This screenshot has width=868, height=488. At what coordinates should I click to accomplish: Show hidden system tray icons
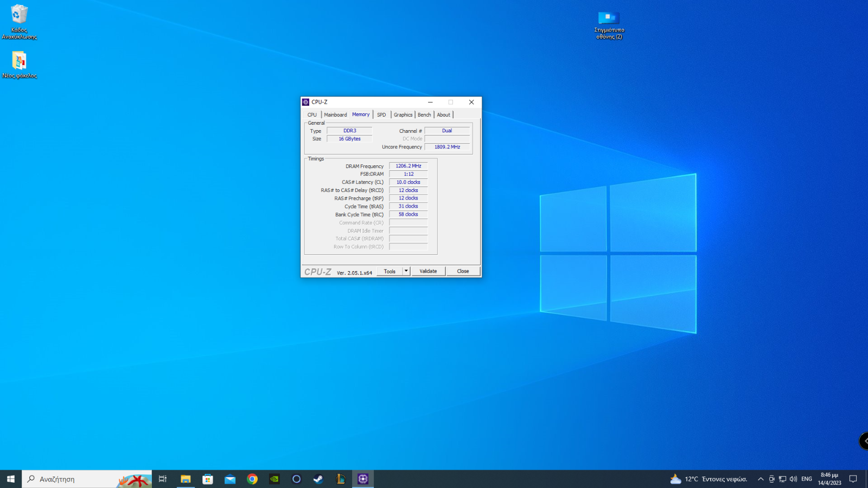[x=761, y=479]
